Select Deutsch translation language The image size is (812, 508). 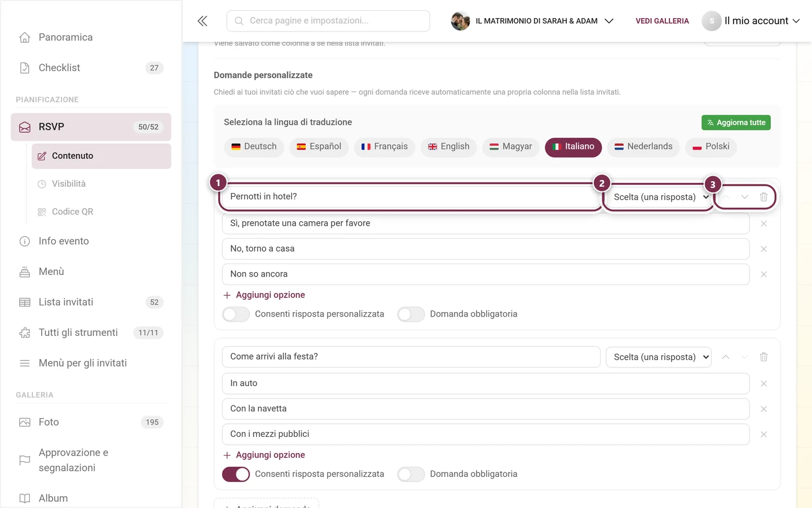pos(254,147)
